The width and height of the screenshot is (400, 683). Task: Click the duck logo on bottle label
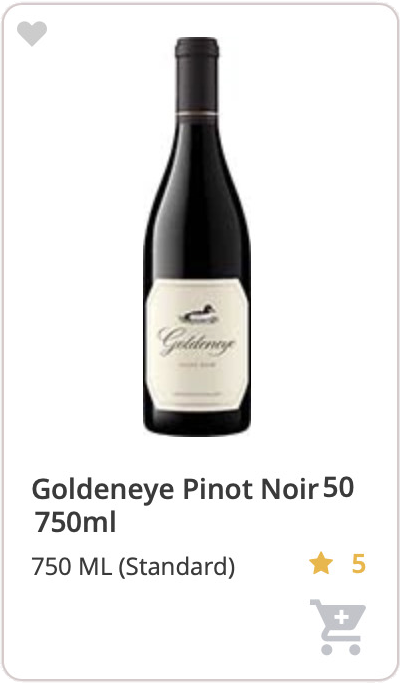tap(197, 315)
